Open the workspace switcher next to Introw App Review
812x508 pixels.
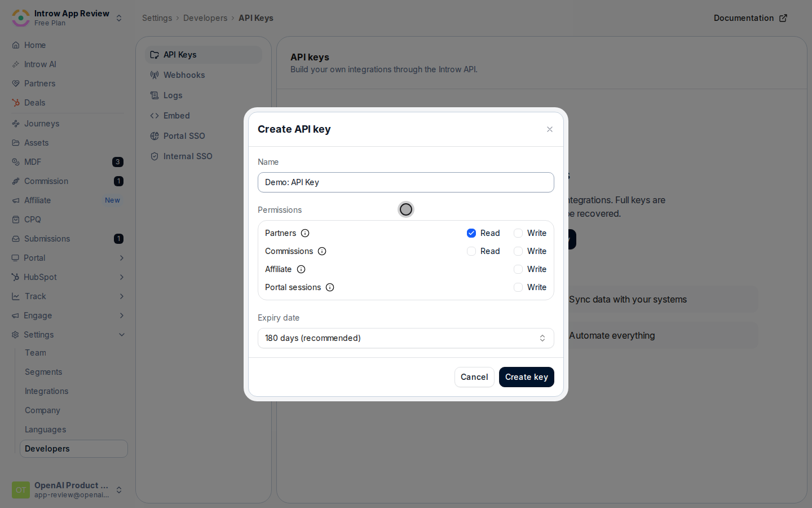pyautogui.click(x=119, y=18)
